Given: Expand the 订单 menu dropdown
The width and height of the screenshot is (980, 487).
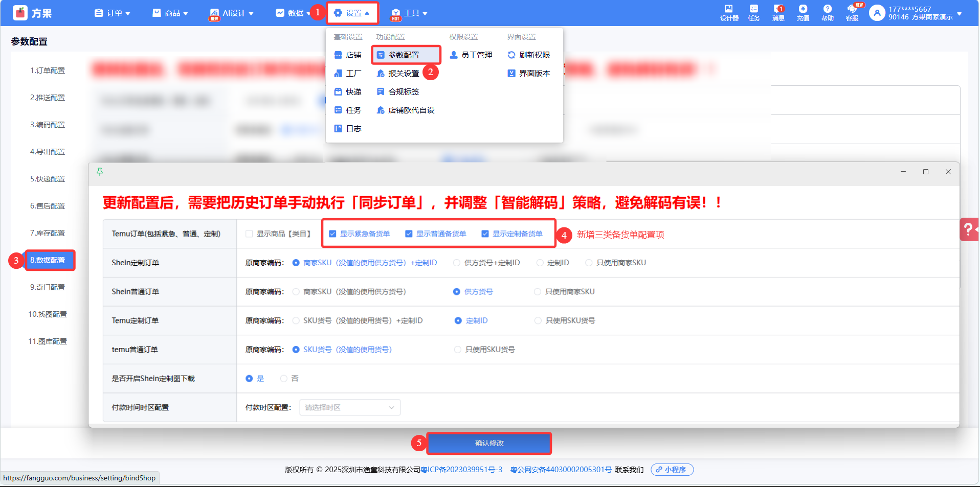Looking at the screenshot, I should tap(113, 13).
